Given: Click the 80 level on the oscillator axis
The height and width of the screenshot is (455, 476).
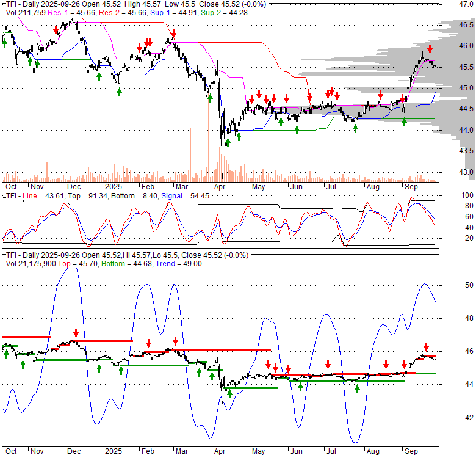Looking at the screenshot, I should [469, 206].
